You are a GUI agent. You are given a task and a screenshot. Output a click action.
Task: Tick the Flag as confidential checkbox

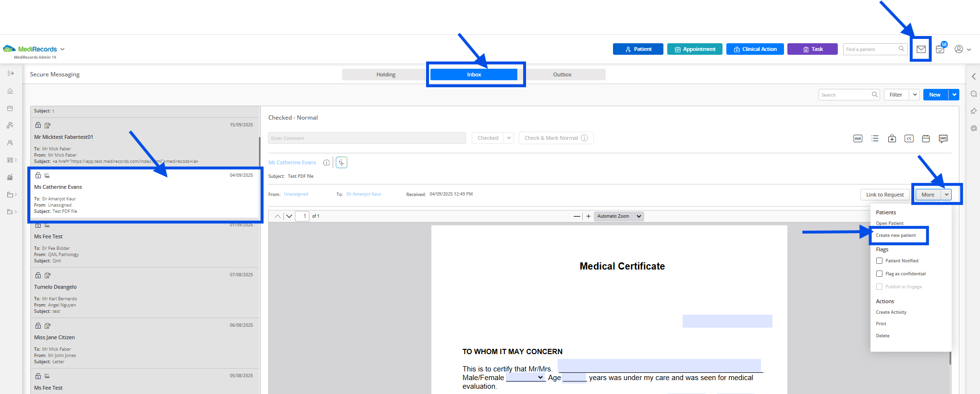[880, 274]
